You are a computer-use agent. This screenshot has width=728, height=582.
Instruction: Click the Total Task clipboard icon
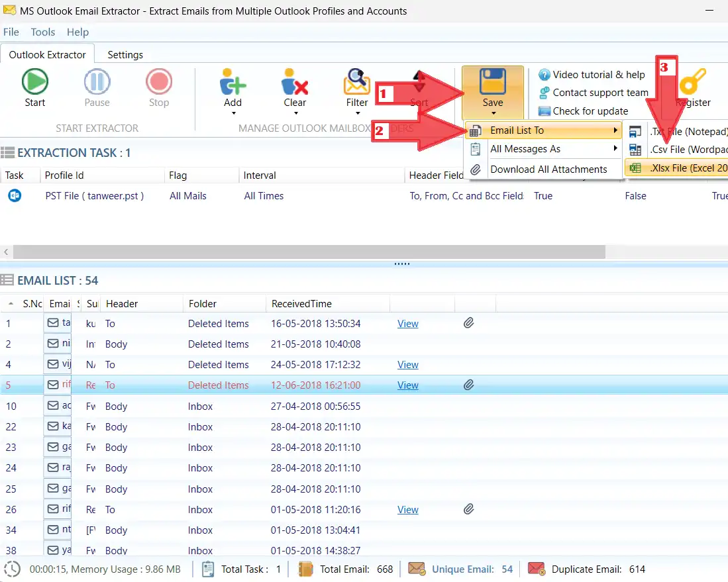pyautogui.click(x=208, y=569)
